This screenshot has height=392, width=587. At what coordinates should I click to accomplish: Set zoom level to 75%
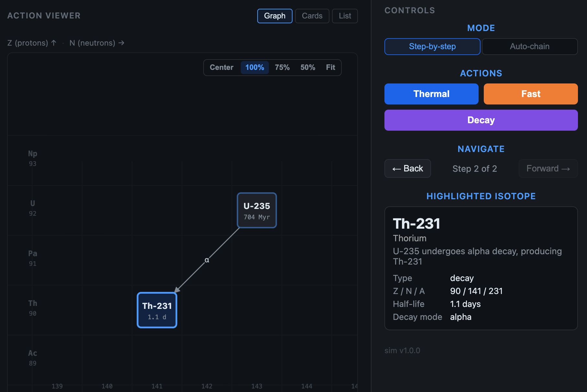coord(282,68)
